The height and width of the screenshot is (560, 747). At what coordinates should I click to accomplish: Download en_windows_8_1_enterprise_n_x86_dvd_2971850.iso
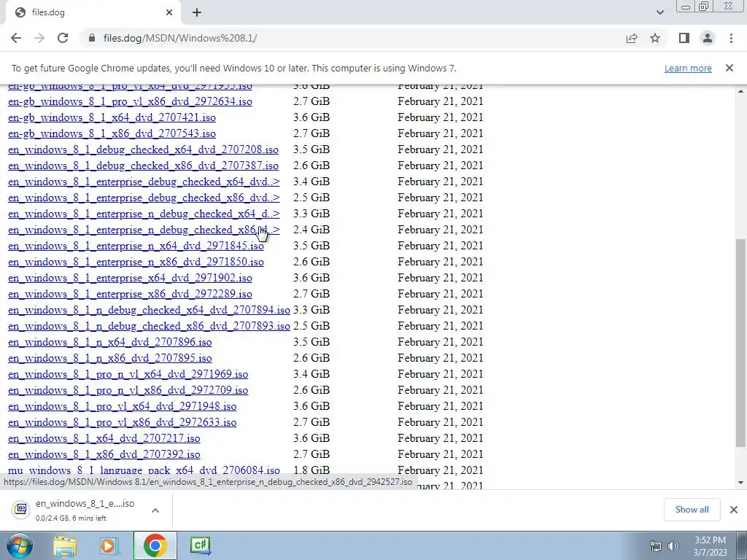point(136,262)
